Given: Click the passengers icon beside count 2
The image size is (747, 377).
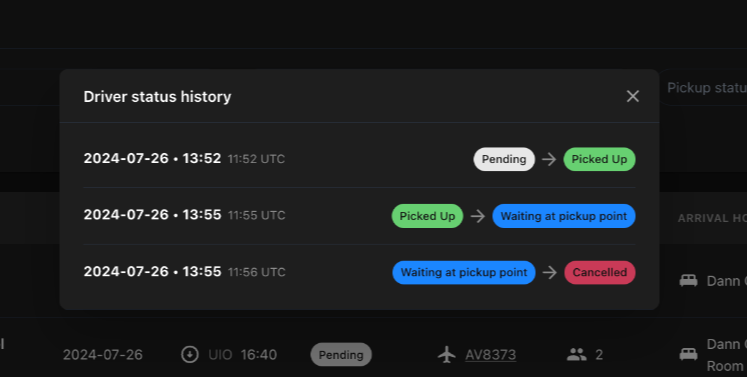Looking at the screenshot, I should pyautogui.click(x=576, y=355).
